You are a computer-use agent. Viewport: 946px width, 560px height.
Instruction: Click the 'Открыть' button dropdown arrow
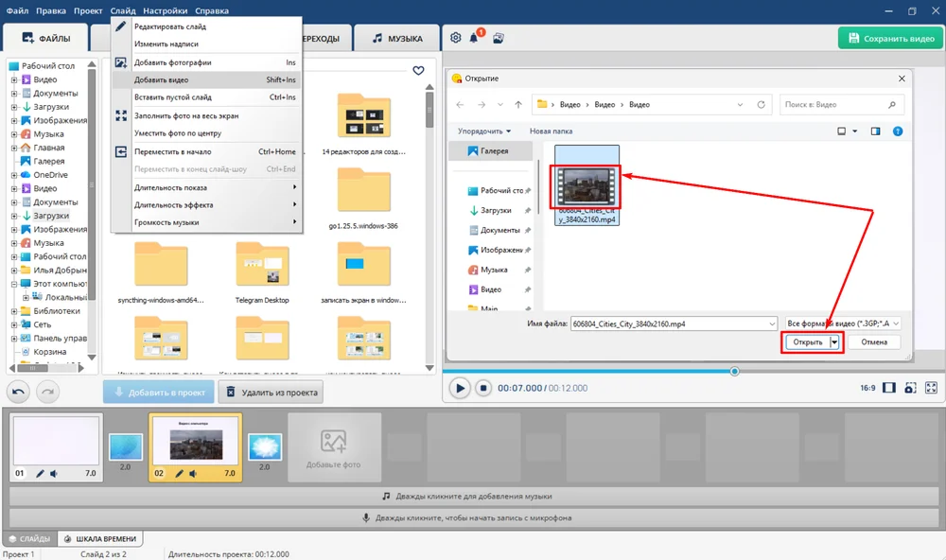coord(834,342)
